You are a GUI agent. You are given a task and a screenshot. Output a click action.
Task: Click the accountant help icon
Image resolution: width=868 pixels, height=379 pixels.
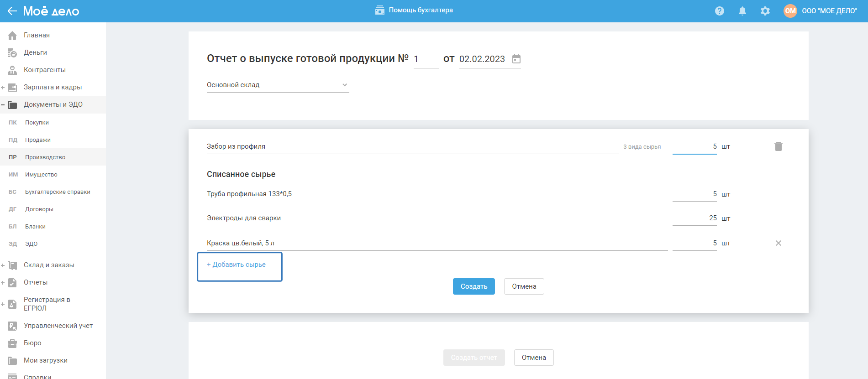click(x=380, y=10)
